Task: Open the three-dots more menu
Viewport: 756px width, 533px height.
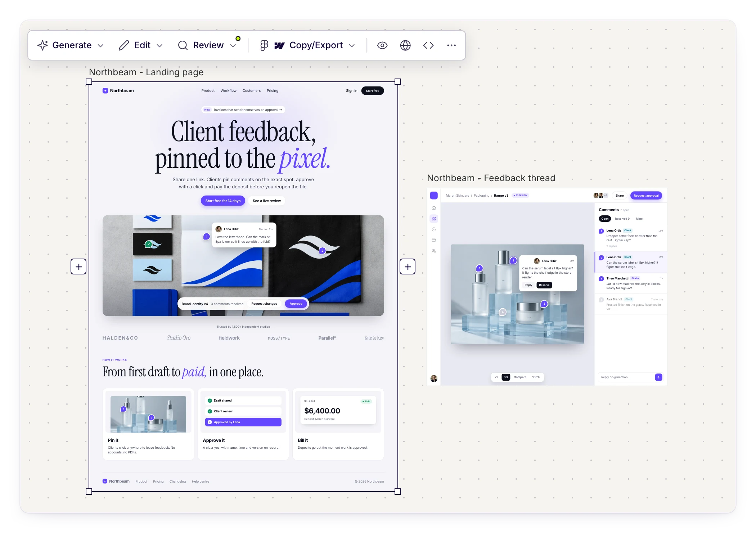Action: pyautogui.click(x=451, y=45)
